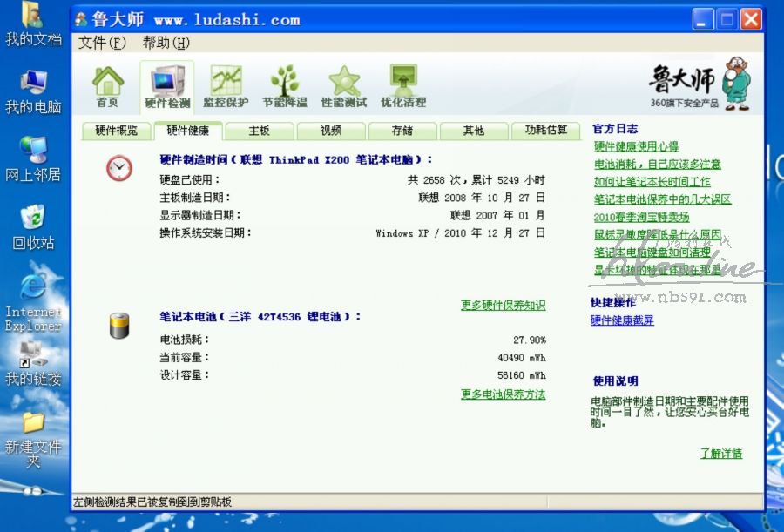Launch Internet Explorer desktop icon

click(33, 304)
